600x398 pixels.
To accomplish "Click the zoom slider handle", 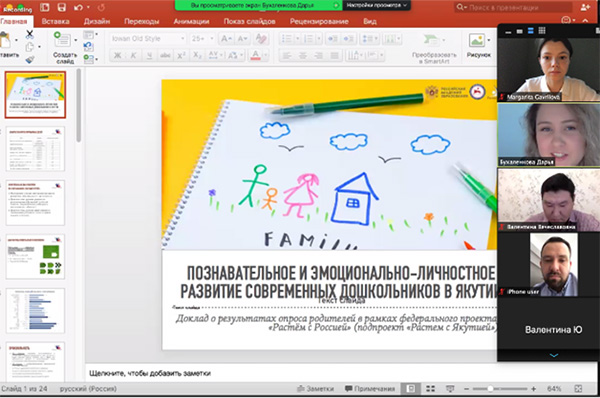I will pos(490,389).
